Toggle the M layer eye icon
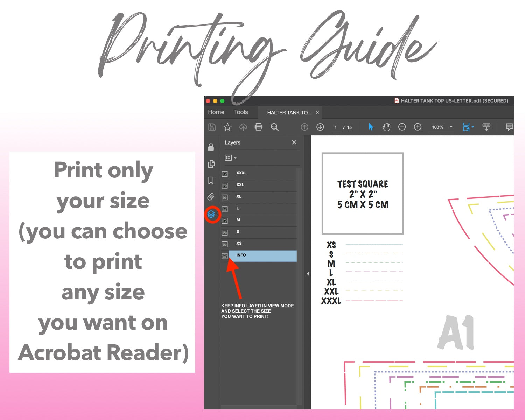525x420 pixels. click(225, 220)
